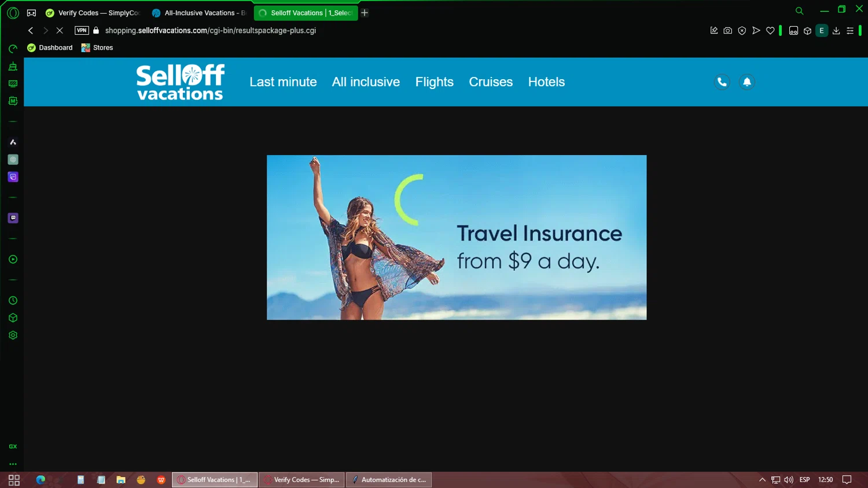This screenshot has width=868, height=488.
Task: Open Twitch panel in sidebar
Action: [x=13, y=218]
